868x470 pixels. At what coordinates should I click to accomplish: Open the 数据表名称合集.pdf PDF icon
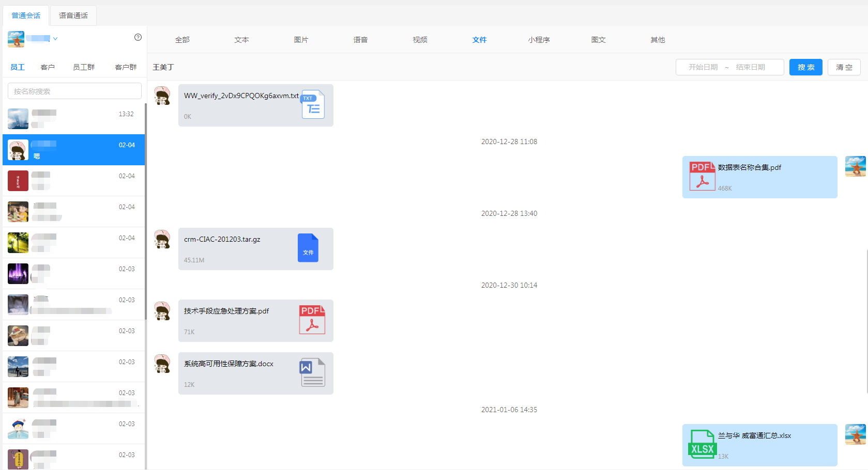pyautogui.click(x=702, y=176)
